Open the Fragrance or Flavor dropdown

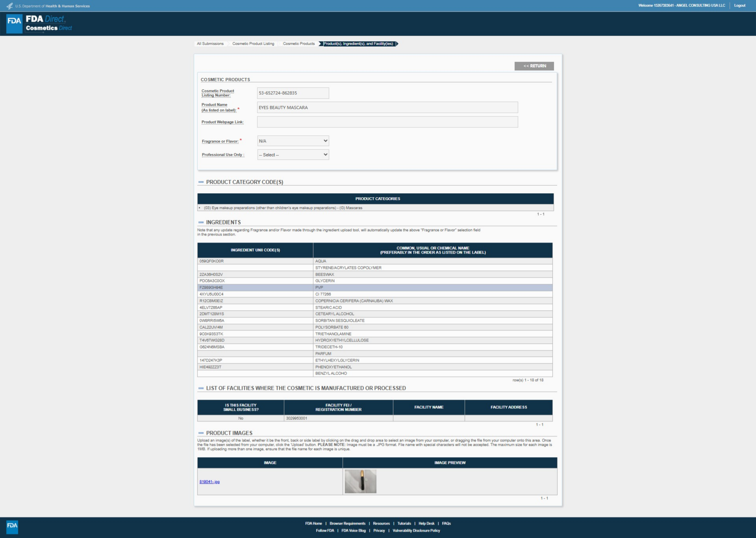[293, 141]
